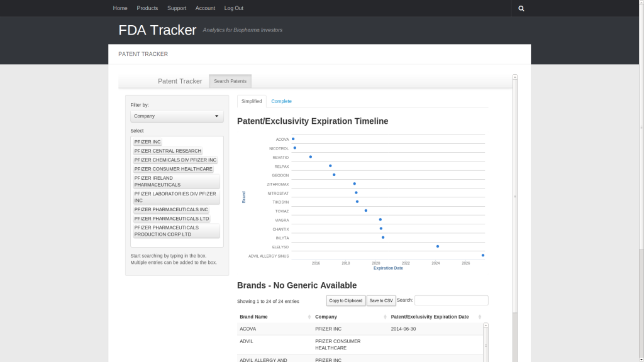
Task: Click the RELPAX data point on chart
Action: 330,166
